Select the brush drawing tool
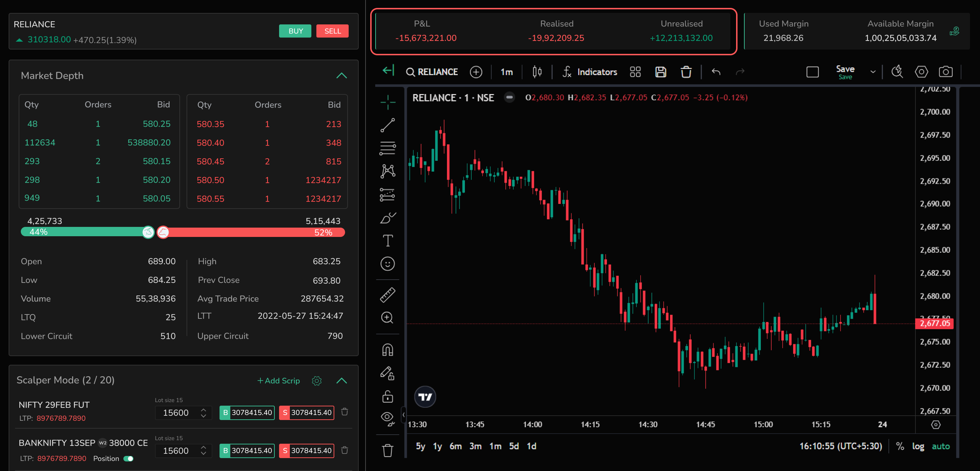The image size is (980, 471). [388, 218]
